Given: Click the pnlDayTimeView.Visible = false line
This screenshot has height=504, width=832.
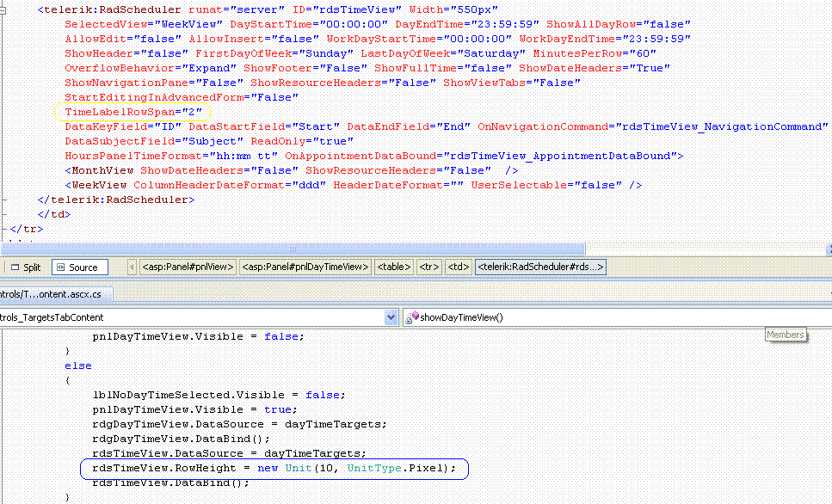Looking at the screenshot, I should pos(199,337).
